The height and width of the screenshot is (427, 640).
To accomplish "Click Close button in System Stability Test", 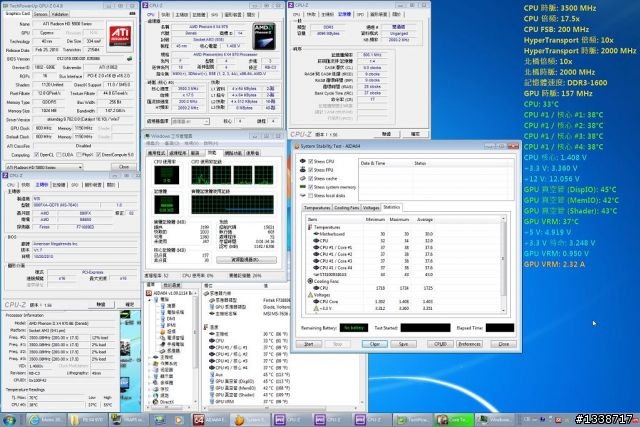I will [x=503, y=344].
